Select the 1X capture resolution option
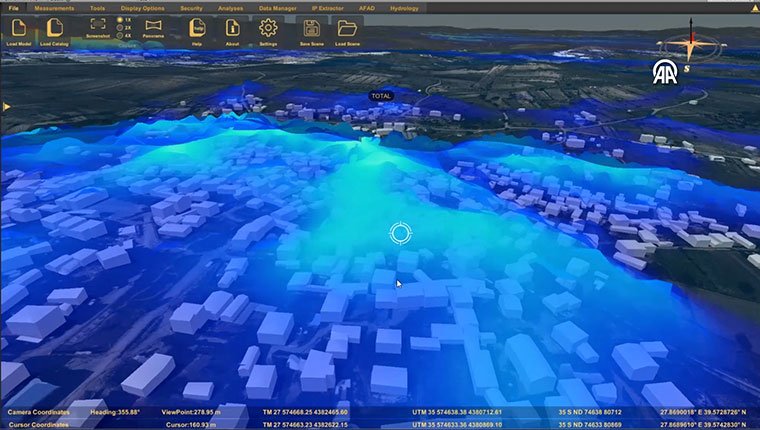The width and height of the screenshot is (760, 430). pyautogui.click(x=121, y=19)
